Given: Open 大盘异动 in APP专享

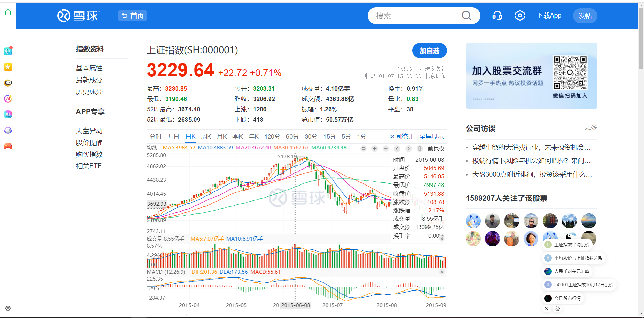Looking at the screenshot, I should 89,131.
